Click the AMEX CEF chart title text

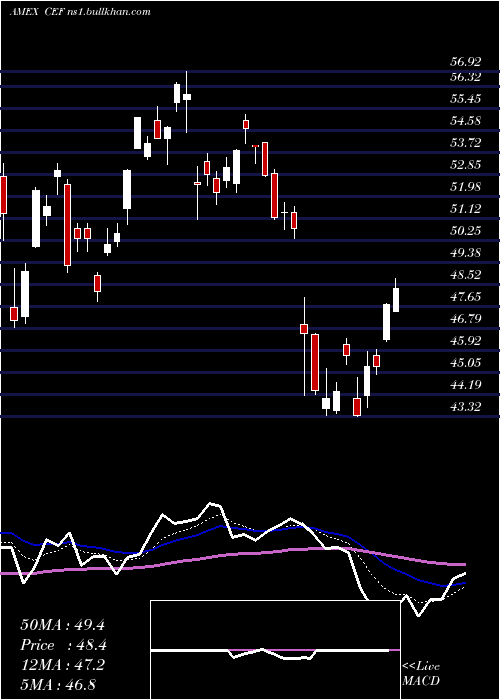coord(80,12)
